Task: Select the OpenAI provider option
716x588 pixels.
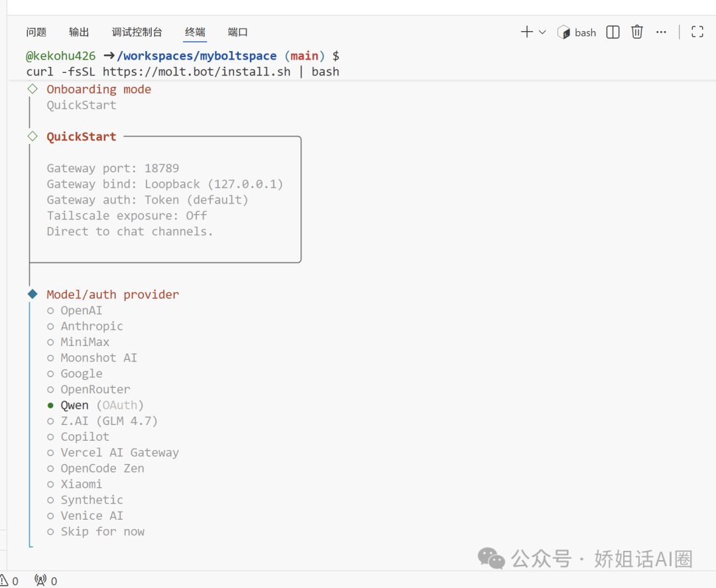Action: pos(81,310)
